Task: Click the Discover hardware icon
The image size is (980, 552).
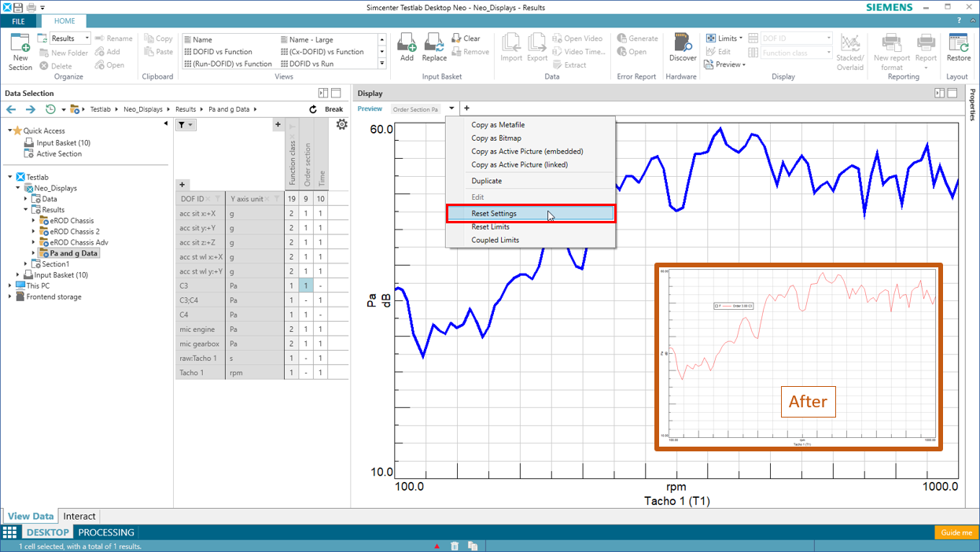Action: [x=682, y=46]
